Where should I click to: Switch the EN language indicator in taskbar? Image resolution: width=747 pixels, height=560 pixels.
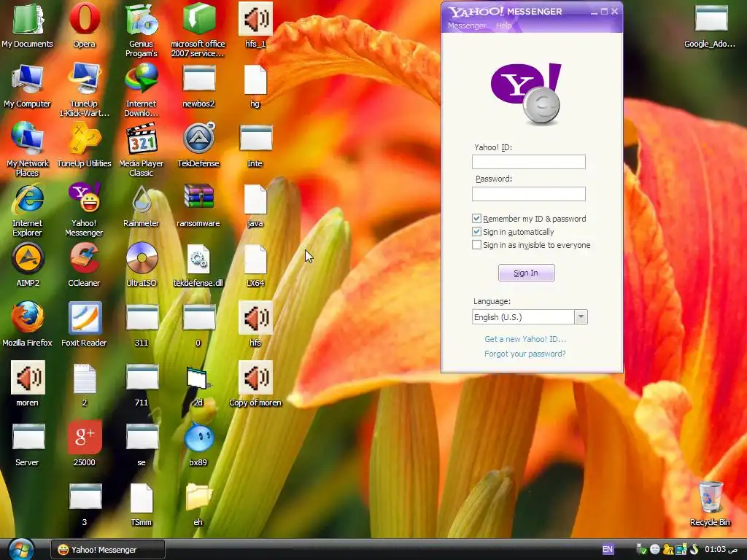(608, 550)
